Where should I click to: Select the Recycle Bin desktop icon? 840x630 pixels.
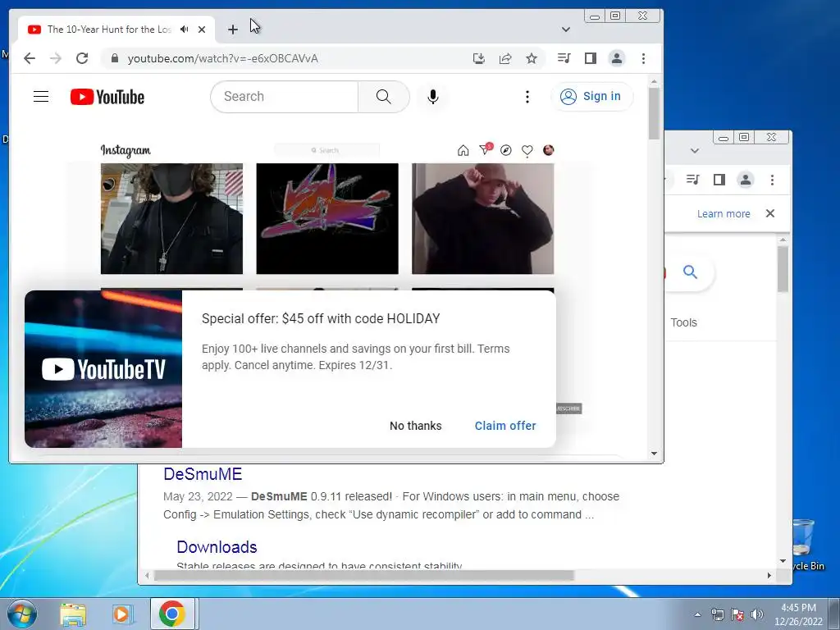coord(804,545)
